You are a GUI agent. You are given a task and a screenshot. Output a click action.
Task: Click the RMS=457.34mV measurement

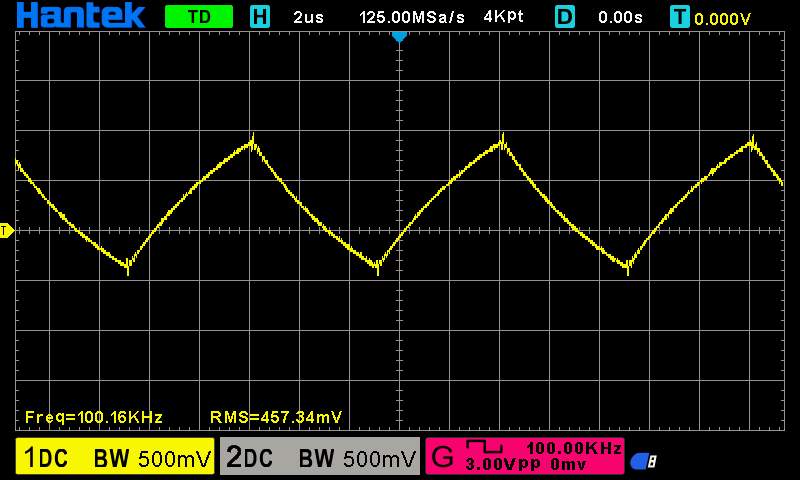276,417
